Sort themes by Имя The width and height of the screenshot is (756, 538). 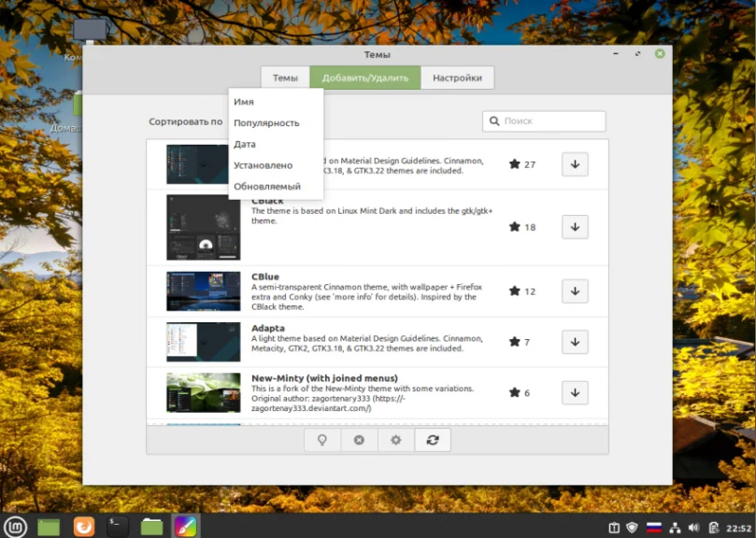tap(244, 102)
